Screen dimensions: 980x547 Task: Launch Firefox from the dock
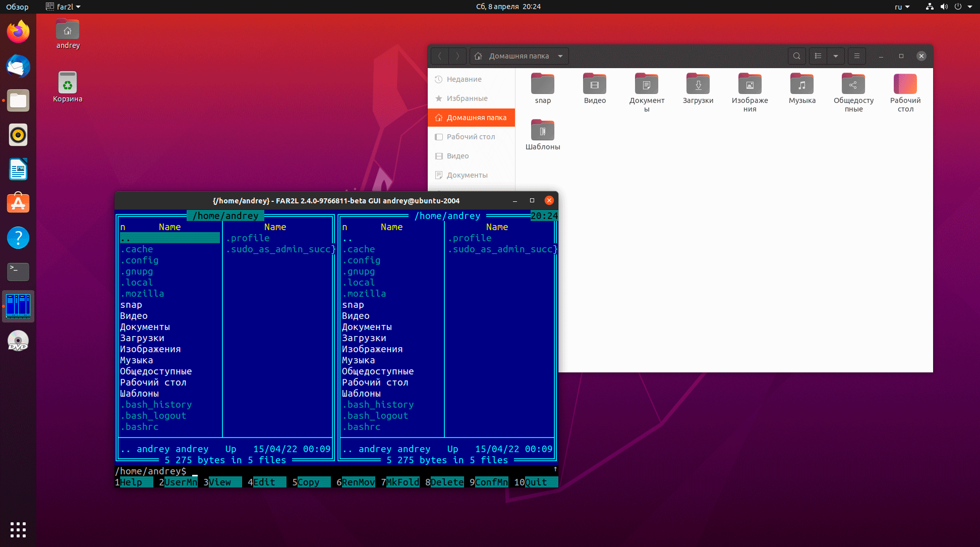(x=18, y=32)
